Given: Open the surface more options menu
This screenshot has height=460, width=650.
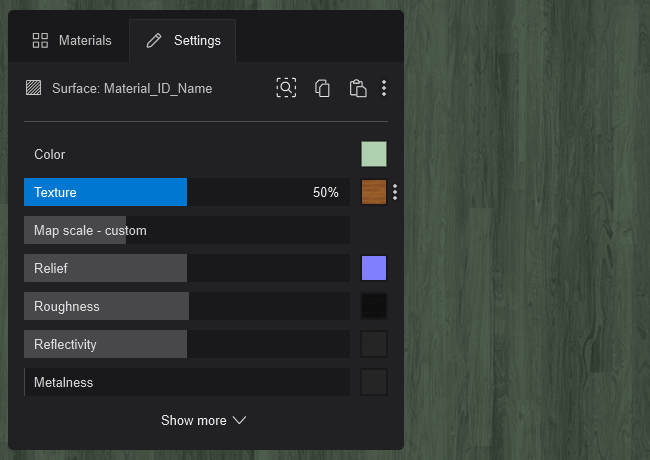Looking at the screenshot, I should [384, 88].
